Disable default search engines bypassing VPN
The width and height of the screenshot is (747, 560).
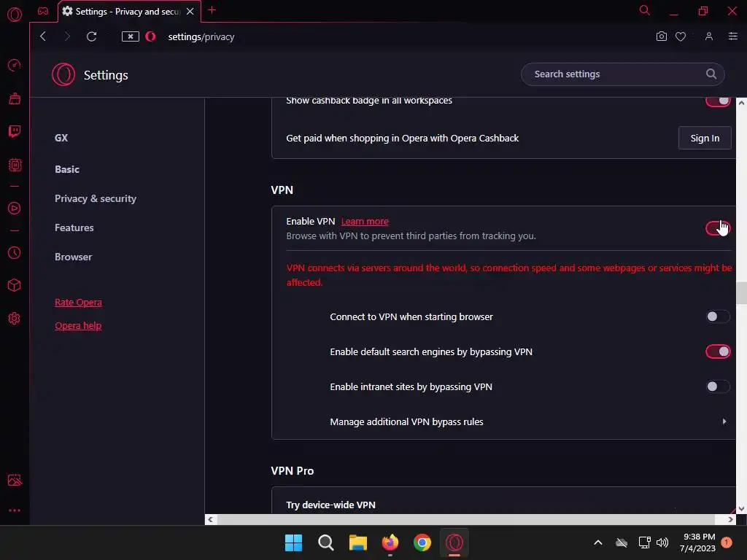(x=718, y=352)
